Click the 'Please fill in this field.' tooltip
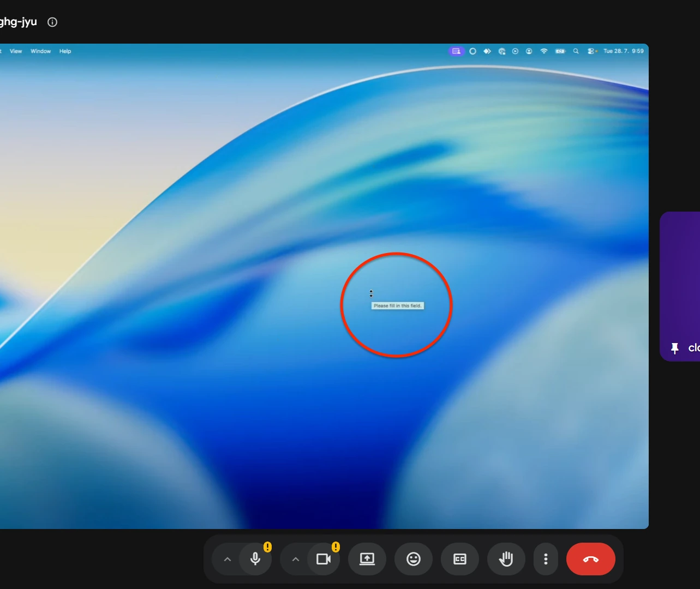The width and height of the screenshot is (700, 589). click(398, 306)
